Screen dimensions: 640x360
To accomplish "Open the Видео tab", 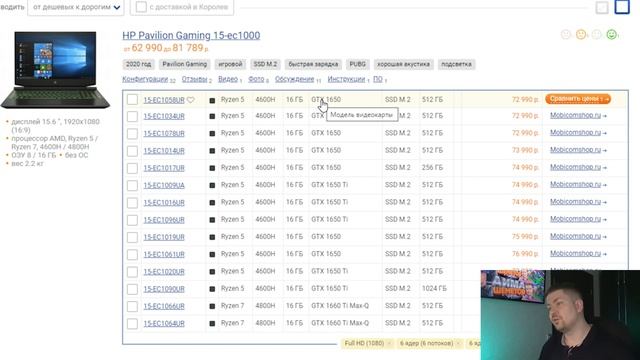I will click(228, 79).
